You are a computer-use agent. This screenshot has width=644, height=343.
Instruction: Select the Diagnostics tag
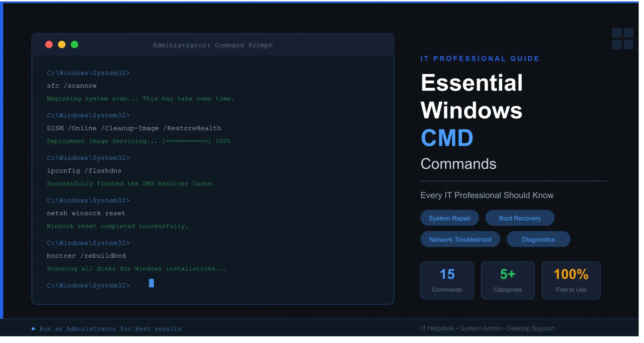click(x=538, y=239)
